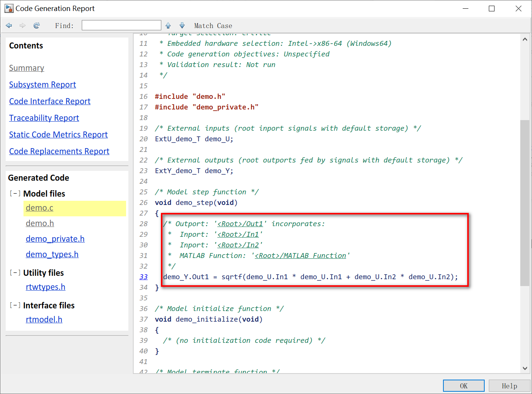
Task: Open the Subsystem Report link
Action: point(42,84)
